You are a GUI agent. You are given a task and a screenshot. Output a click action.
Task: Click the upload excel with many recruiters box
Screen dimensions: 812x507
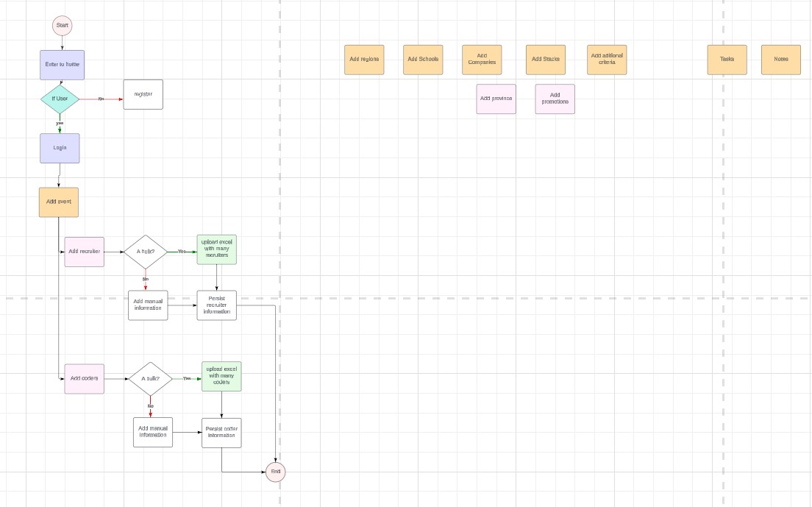pos(216,249)
